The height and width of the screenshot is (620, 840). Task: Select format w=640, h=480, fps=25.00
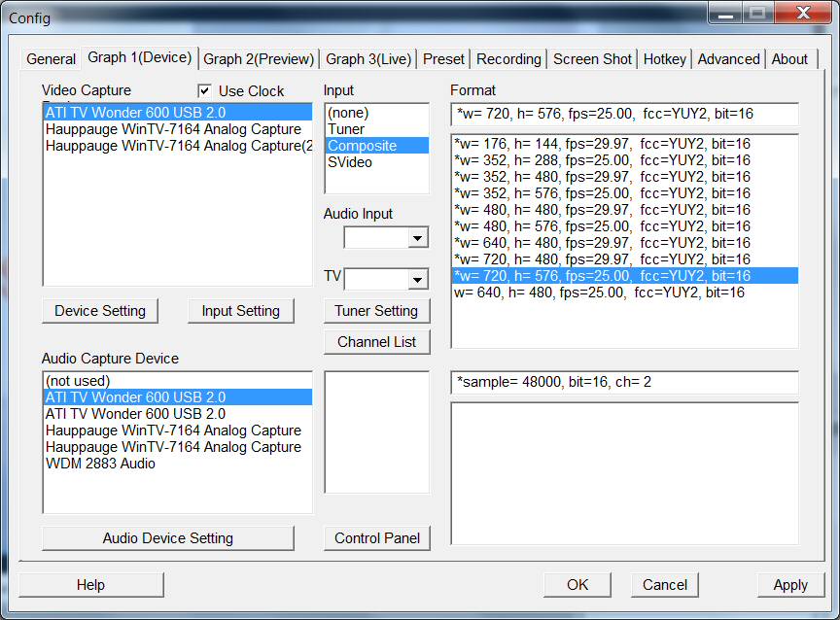point(624,293)
